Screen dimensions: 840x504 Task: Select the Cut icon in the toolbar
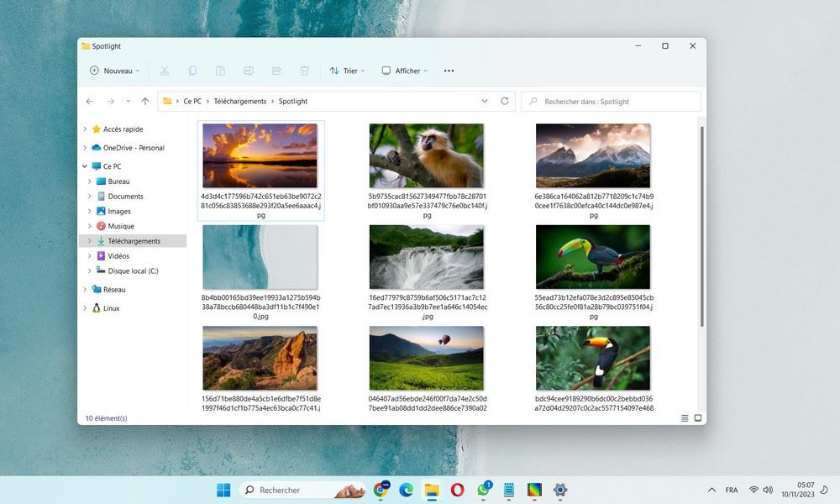(165, 71)
